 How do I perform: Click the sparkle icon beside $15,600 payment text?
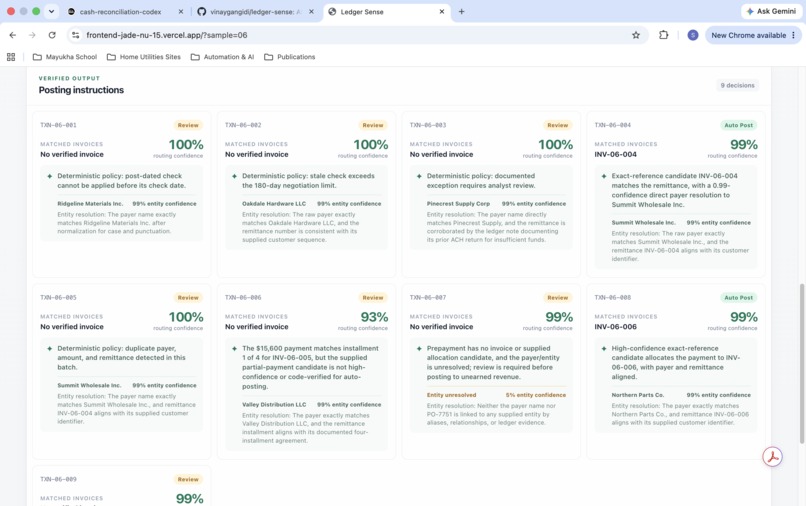[234, 348]
